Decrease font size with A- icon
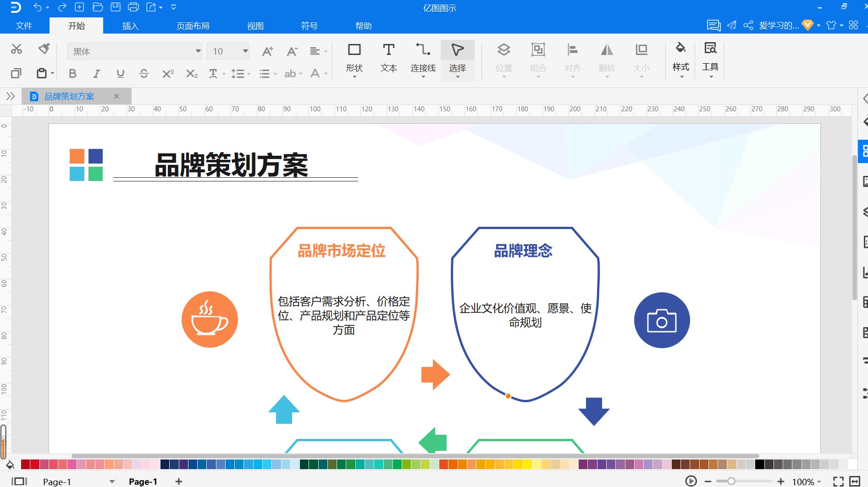Viewport: 868px width, 487px height. tap(292, 51)
